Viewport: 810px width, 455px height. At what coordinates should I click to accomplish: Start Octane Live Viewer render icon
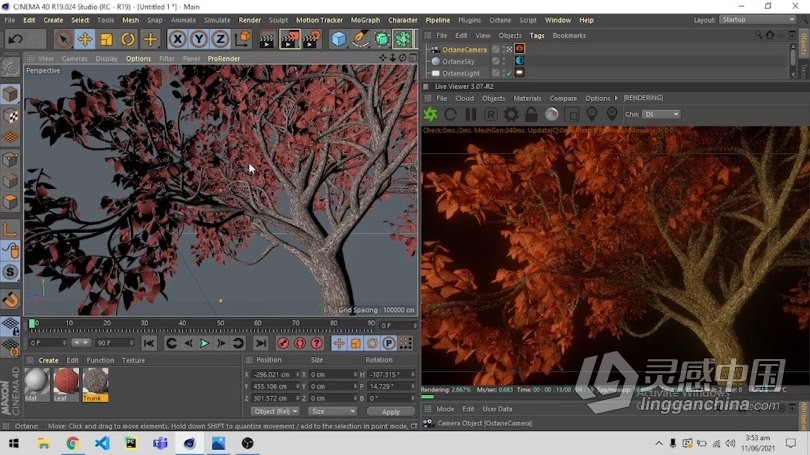[430, 114]
